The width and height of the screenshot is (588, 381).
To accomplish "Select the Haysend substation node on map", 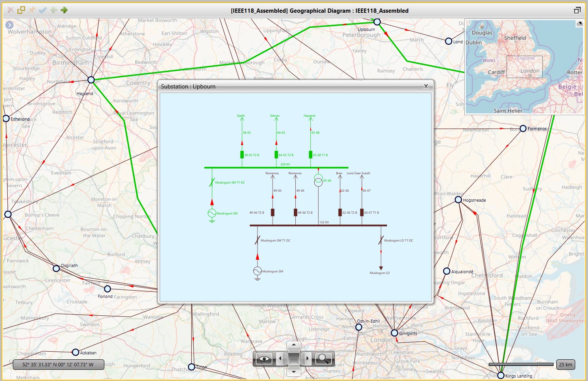I will (91, 80).
